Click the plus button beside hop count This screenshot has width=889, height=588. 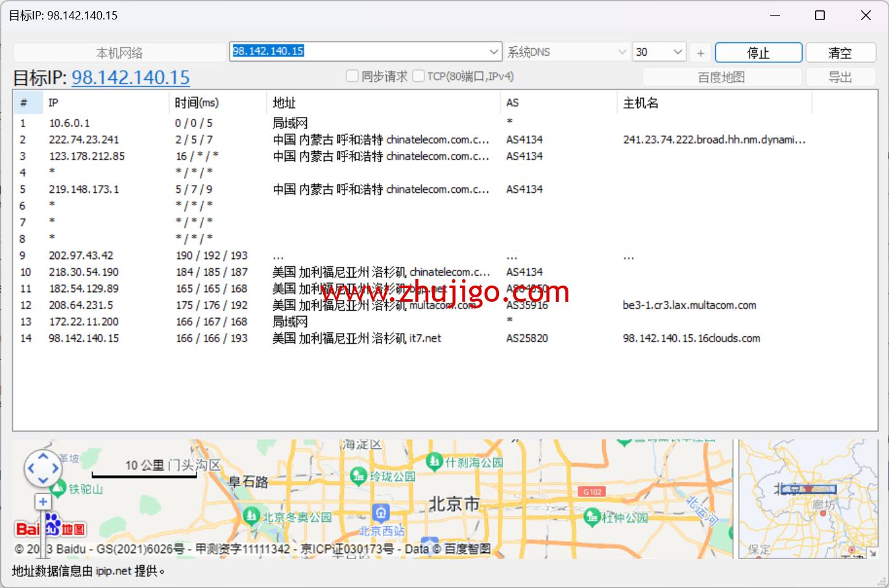point(700,53)
